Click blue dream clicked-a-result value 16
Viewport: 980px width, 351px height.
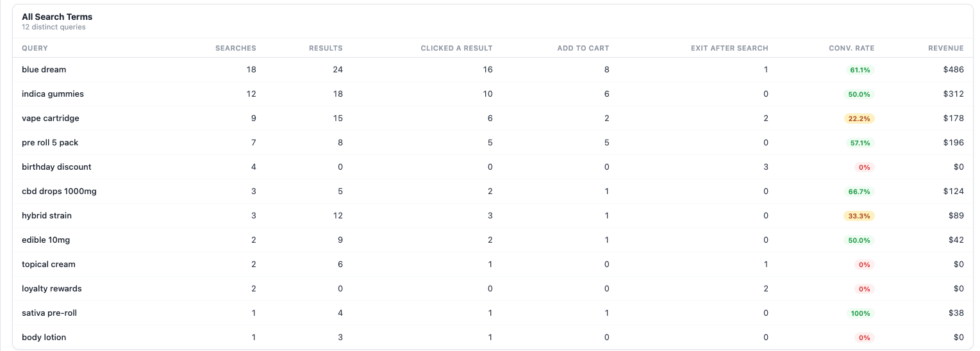pyautogui.click(x=488, y=70)
